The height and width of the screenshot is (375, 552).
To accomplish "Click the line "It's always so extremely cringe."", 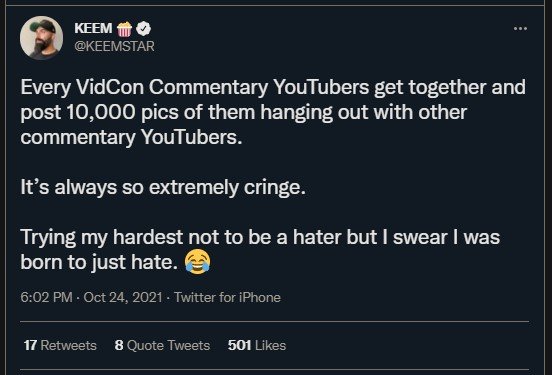I will pos(163,187).
